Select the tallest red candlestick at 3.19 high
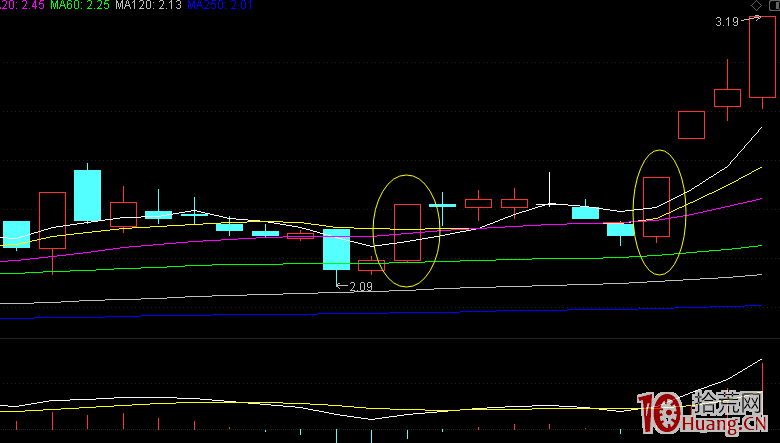The height and width of the screenshot is (443, 780). (x=762, y=62)
